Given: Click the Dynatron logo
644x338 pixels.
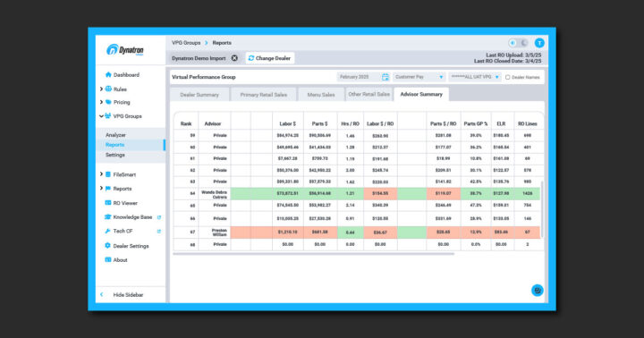Looking at the screenshot, I should click(x=125, y=50).
